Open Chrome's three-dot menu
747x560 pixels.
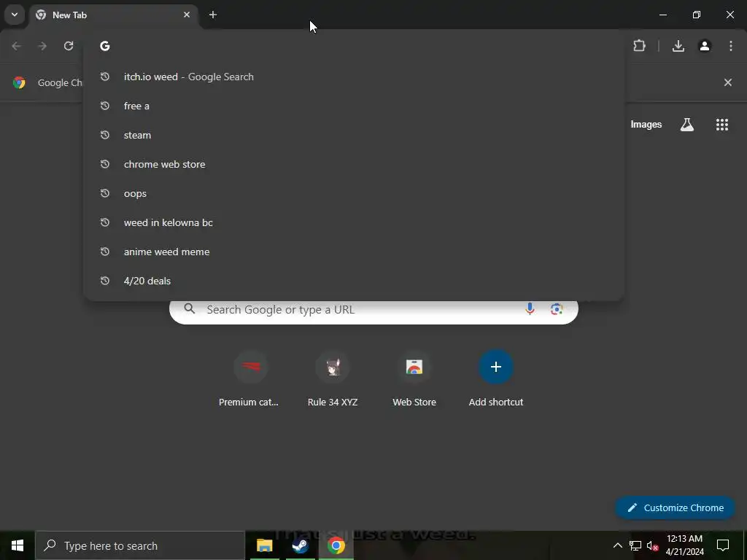pyautogui.click(x=731, y=46)
